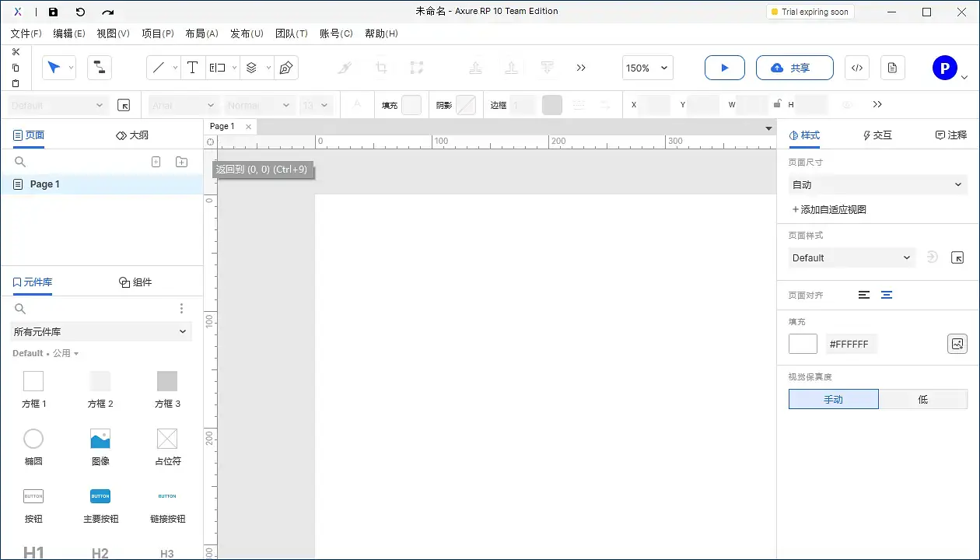The width and height of the screenshot is (980, 560).
Task: Switch to the 交互 tab
Action: [877, 135]
